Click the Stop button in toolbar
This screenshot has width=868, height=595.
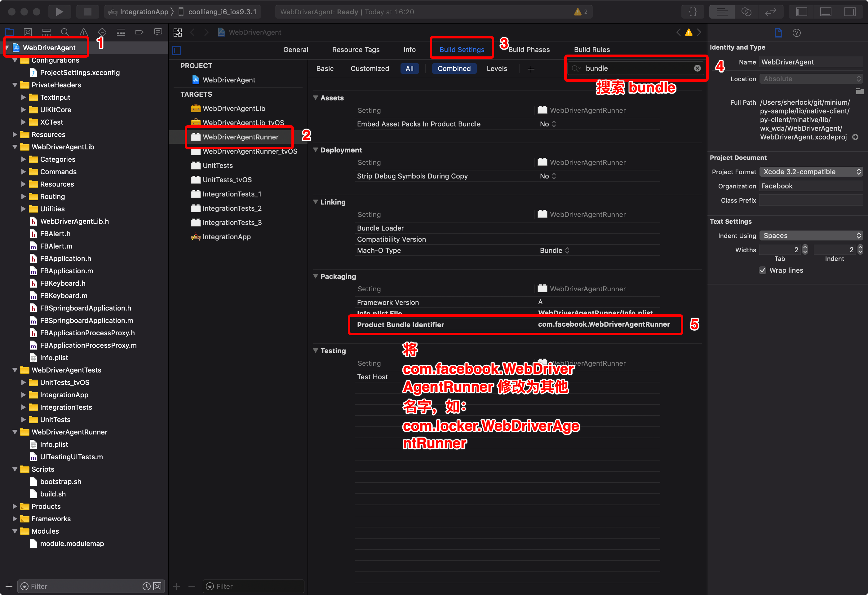tap(87, 11)
